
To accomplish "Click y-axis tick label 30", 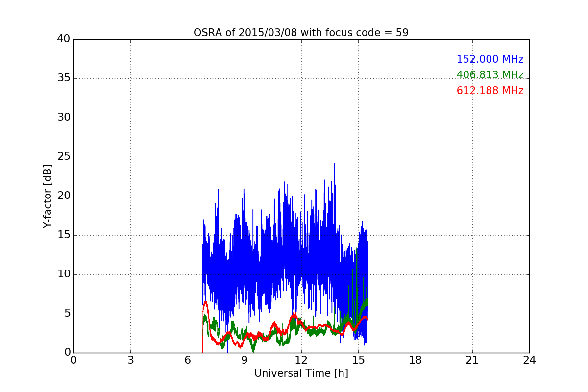I will [64, 118].
